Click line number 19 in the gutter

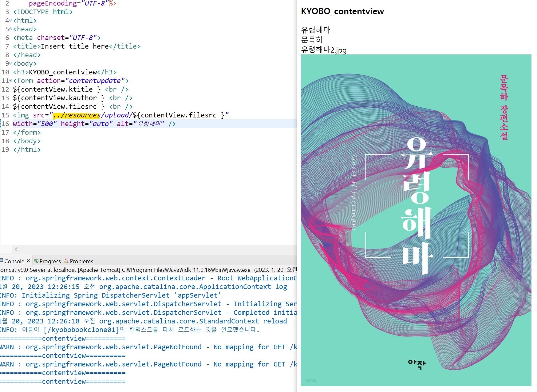click(x=5, y=149)
